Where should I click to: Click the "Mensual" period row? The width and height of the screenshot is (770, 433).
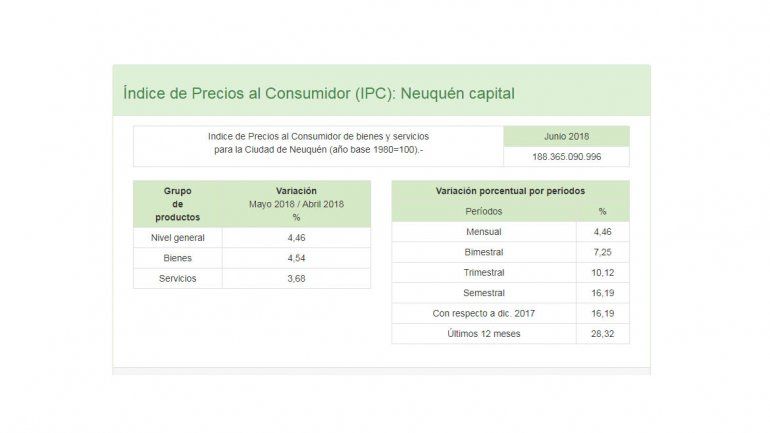(484, 232)
